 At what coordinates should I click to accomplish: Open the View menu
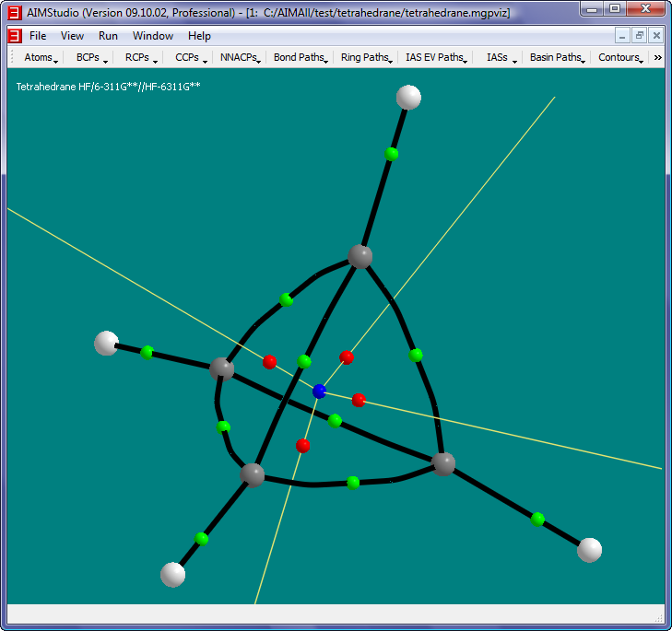72,36
